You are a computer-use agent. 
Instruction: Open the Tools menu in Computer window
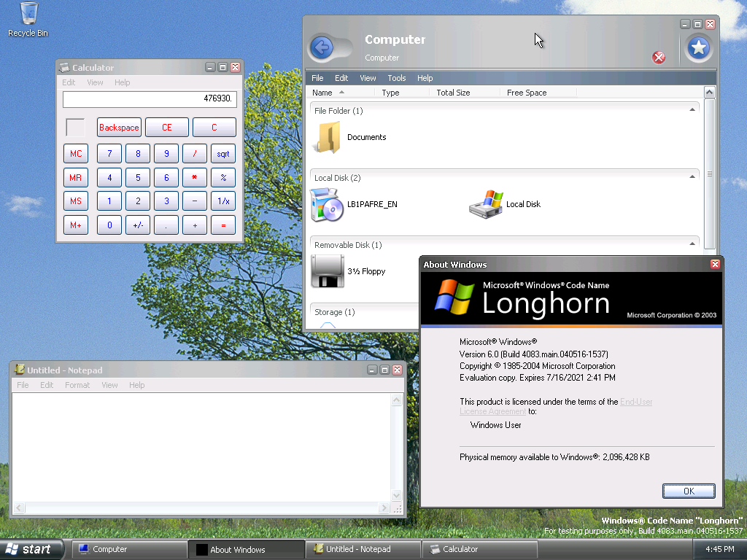click(x=397, y=78)
